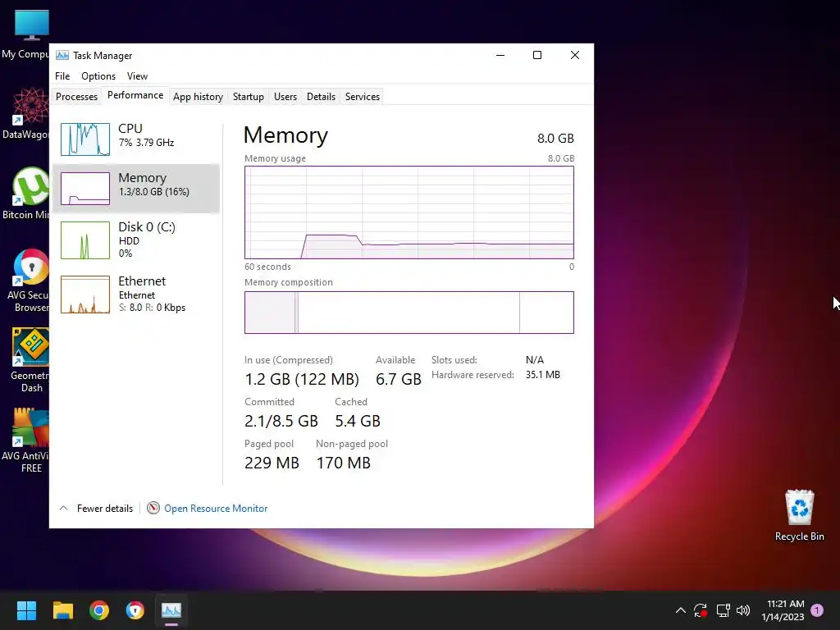Open the File menu

click(62, 76)
